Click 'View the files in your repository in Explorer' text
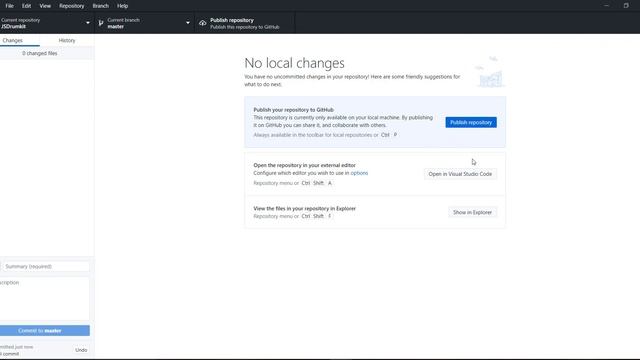This screenshot has width=640, height=360. point(304,209)
